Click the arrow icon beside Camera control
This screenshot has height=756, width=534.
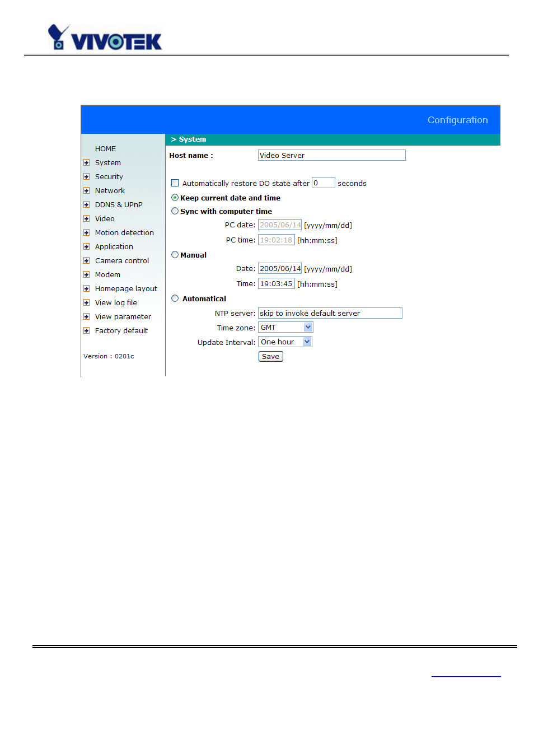(x=87, y=261)
